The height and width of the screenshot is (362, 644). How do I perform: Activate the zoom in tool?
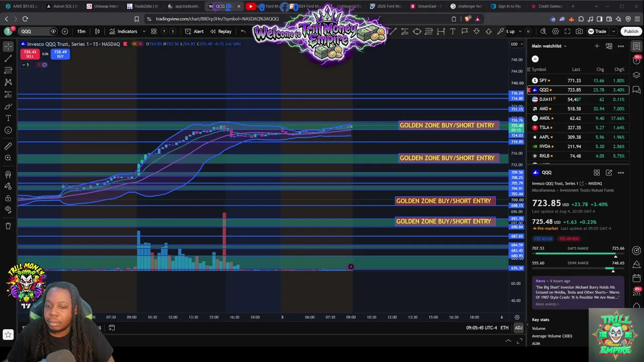coord(8,158)
